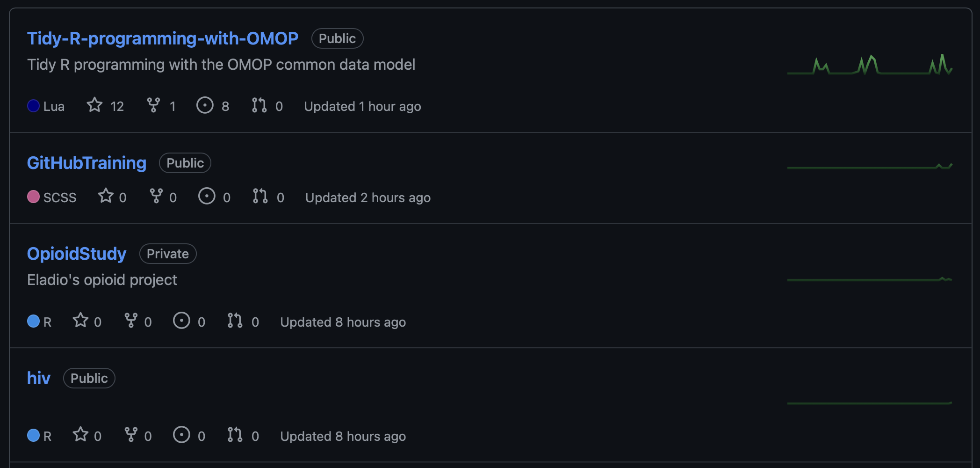Open issues icon in GitHubTraining row
This screenshot has width=980, height=468.
pyautogui.click(x=207, y=196)
